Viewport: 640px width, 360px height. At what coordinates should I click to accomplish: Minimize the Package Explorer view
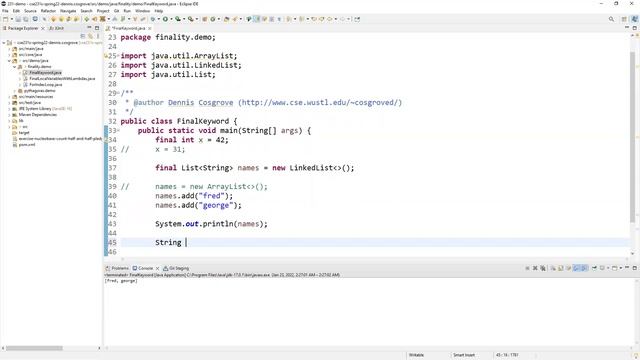pyautogui.click(x=89, y=28)
